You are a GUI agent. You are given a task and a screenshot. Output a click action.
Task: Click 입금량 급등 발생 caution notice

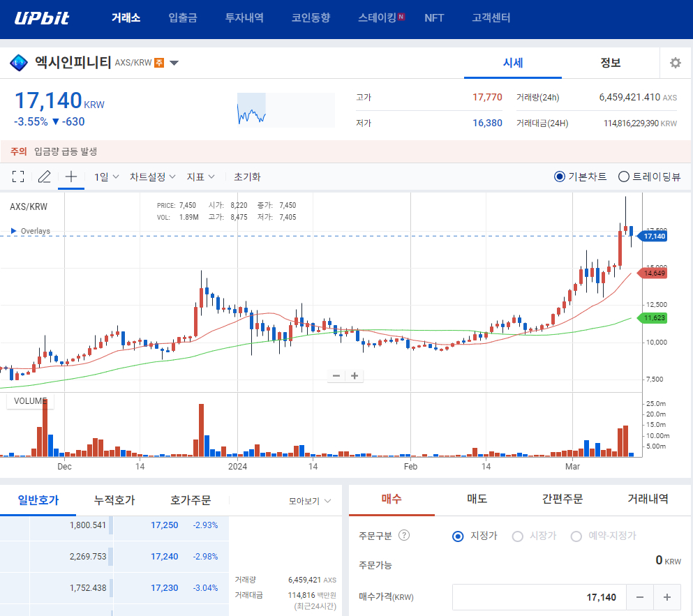[x=66, y=151]
